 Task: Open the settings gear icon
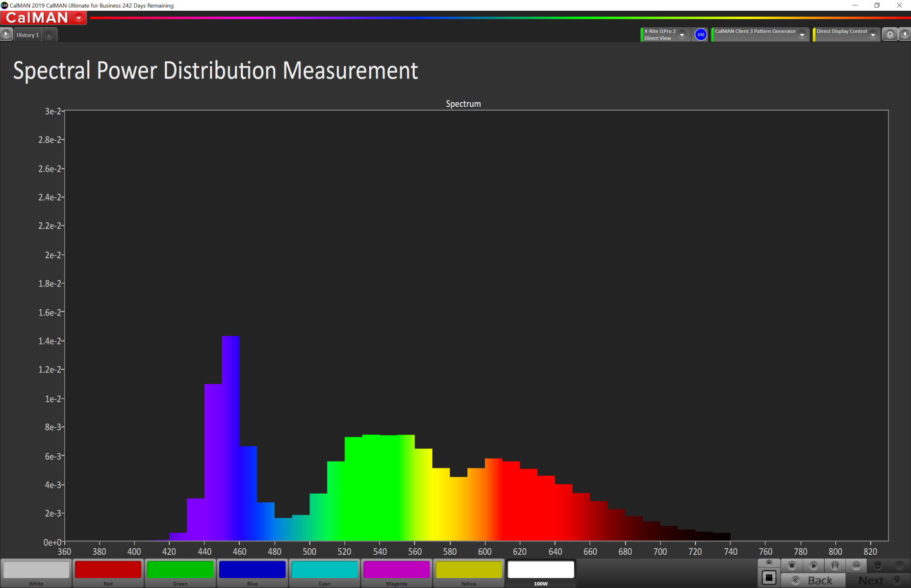point(890,34)
